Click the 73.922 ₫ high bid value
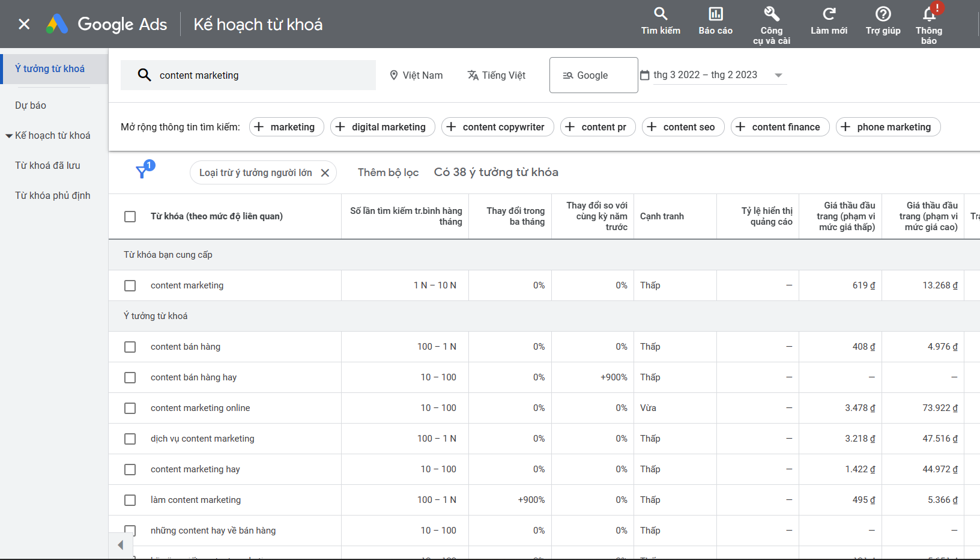Screen dimensions: 980x560 point(940,408)
